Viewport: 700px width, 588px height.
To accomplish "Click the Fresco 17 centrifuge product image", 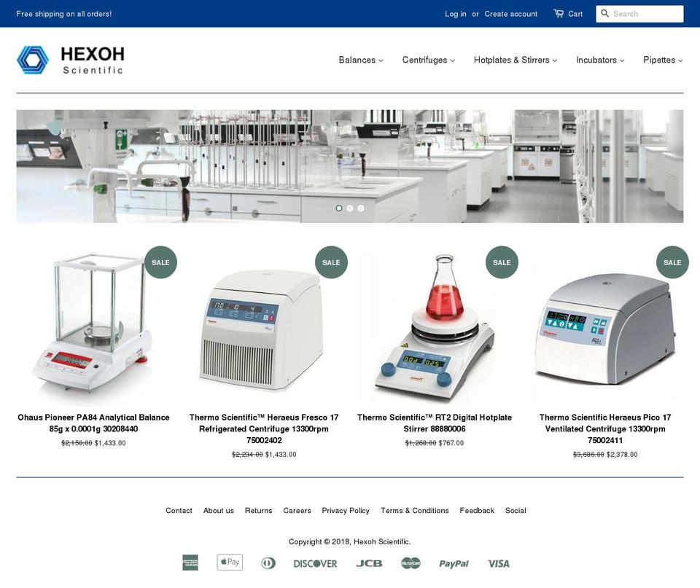I will (262, 329).
